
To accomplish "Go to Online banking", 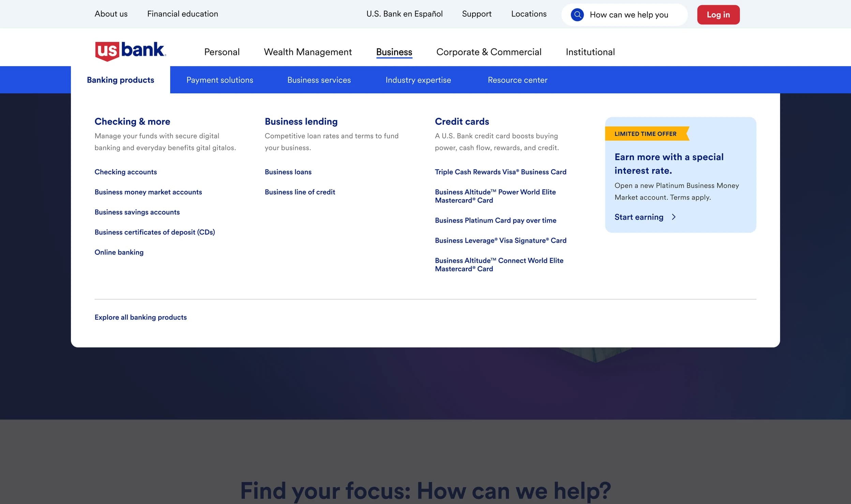I will tap(119, 252).
